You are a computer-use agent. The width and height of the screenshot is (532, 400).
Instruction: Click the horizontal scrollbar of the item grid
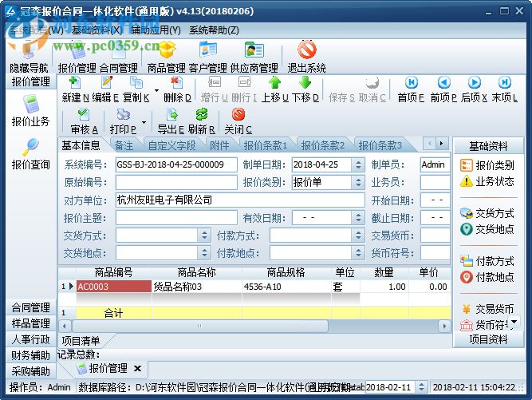(199, 326)
